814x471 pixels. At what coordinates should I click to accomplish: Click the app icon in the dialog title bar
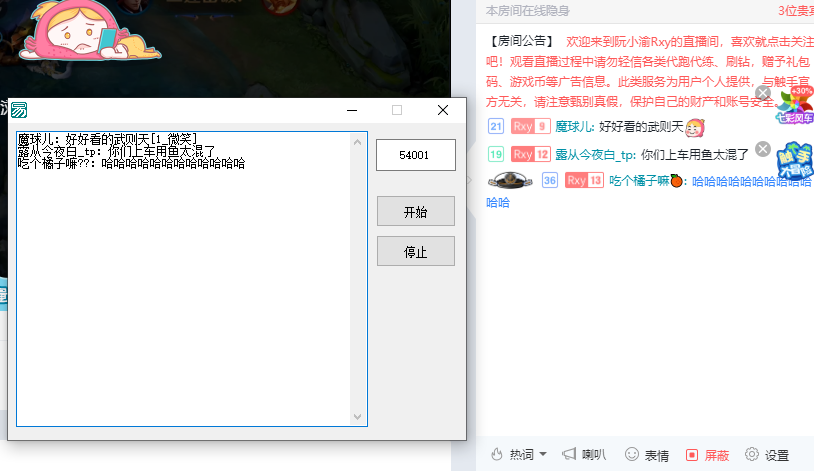point(19,110)
